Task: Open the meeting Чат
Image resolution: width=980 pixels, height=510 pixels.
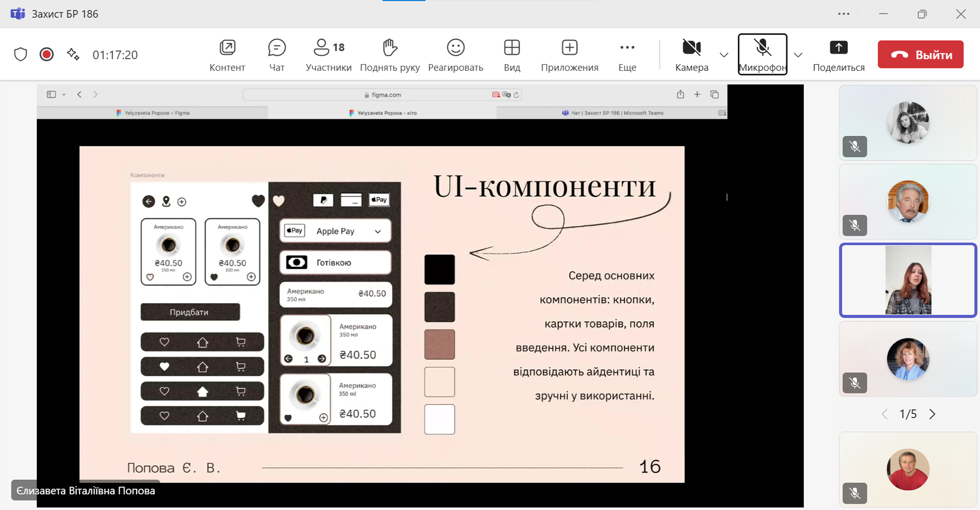Action: [277, 55]
